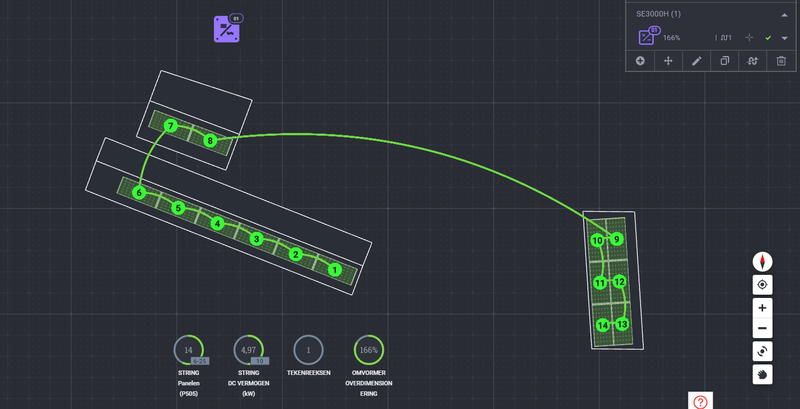The width and height of the screenshot is (800, 409).
Task: Click the restring swap icon
Action: click(753, 61)
